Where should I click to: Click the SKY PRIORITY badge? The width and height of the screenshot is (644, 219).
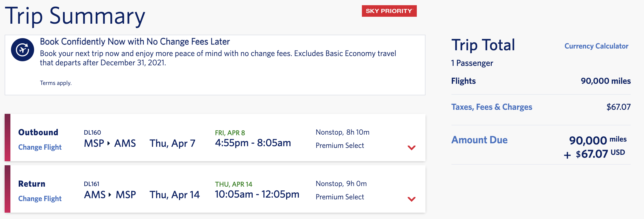click(388, 12)
